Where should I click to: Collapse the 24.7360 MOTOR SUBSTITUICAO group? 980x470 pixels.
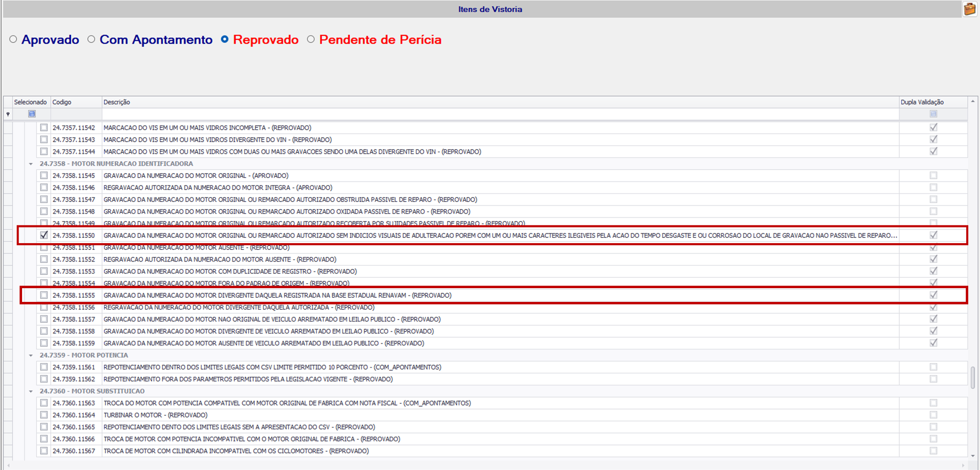click(31, 391)
